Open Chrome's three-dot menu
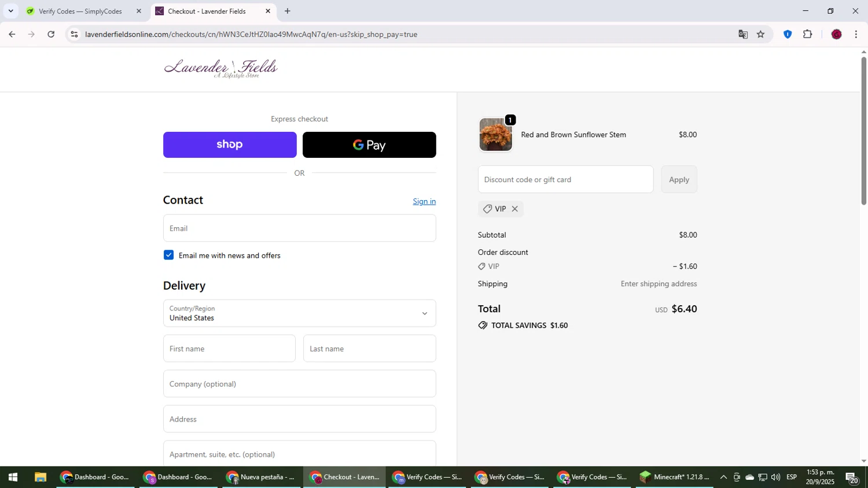 tap(856, 35)
